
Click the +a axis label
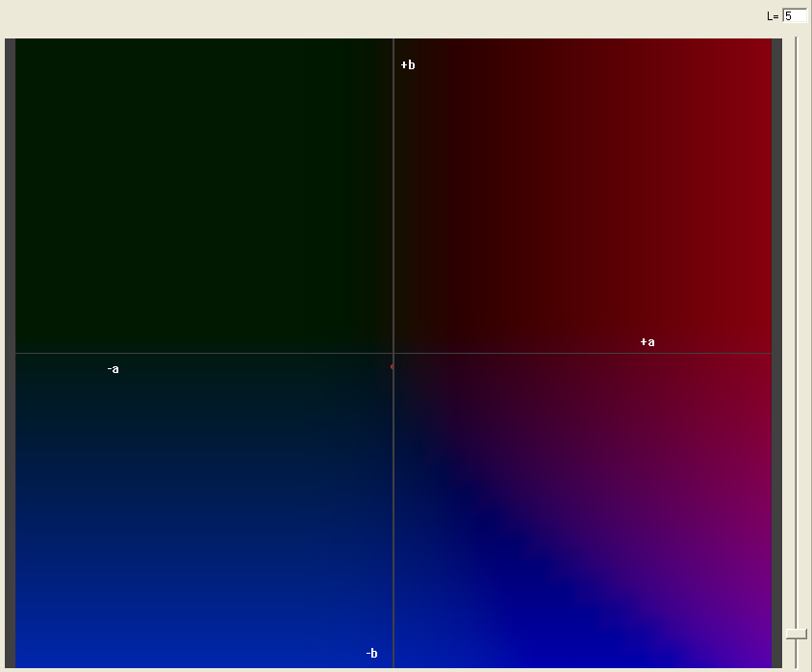click(x=647, y=342)
